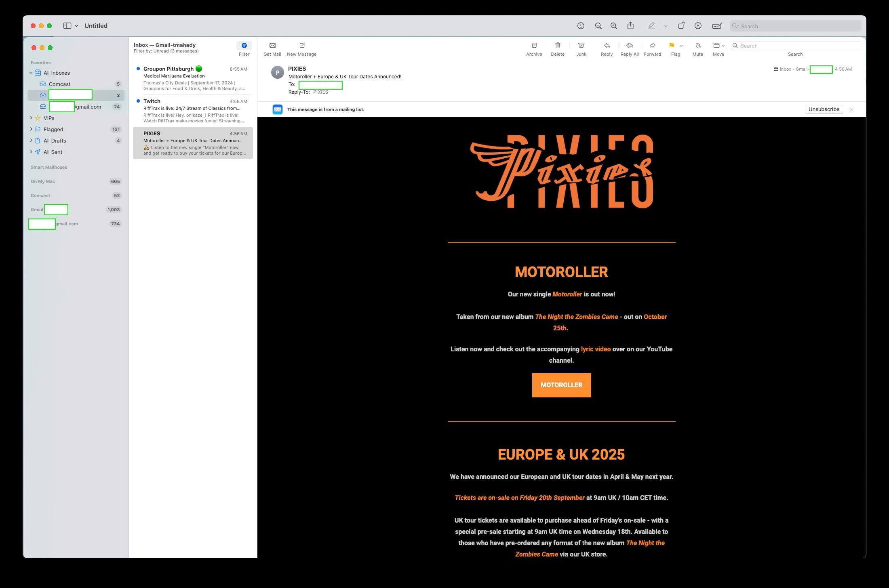This screenshot has width=889, height=588.
Task: Open the Groupon Pittsburgh message
Action: pyautogui.click(x=193, y=78)
